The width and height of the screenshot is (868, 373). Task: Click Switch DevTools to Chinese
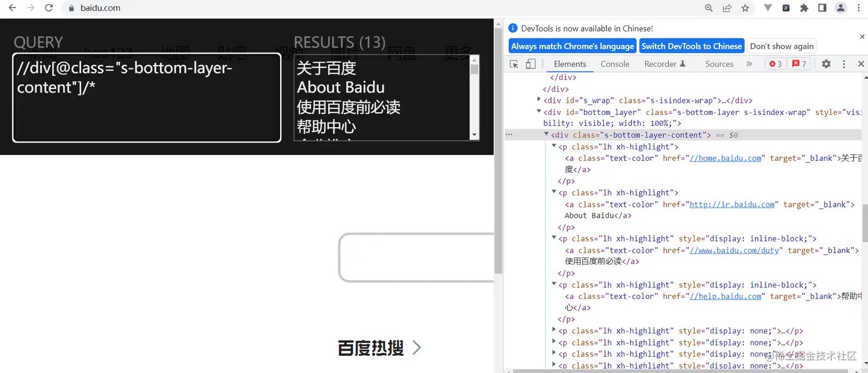pos(692,46)
